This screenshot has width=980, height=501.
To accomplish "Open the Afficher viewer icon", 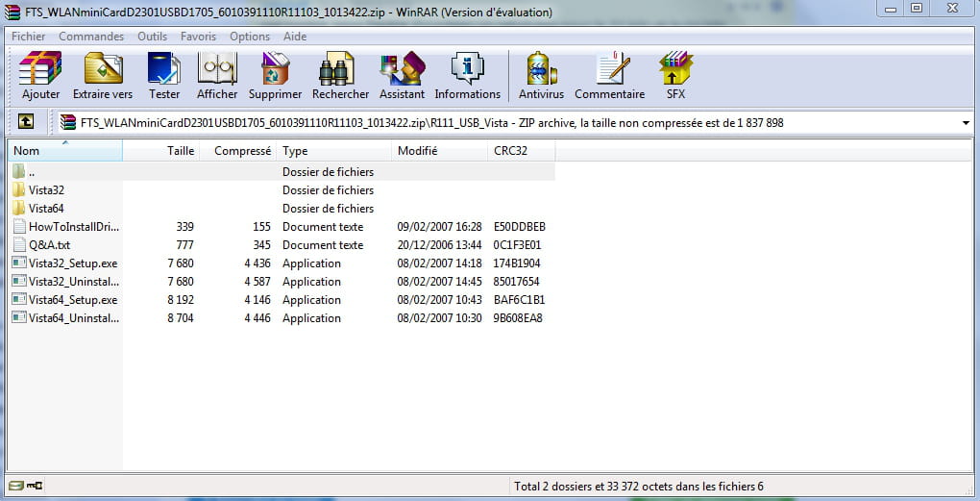I will pos(217,76).
